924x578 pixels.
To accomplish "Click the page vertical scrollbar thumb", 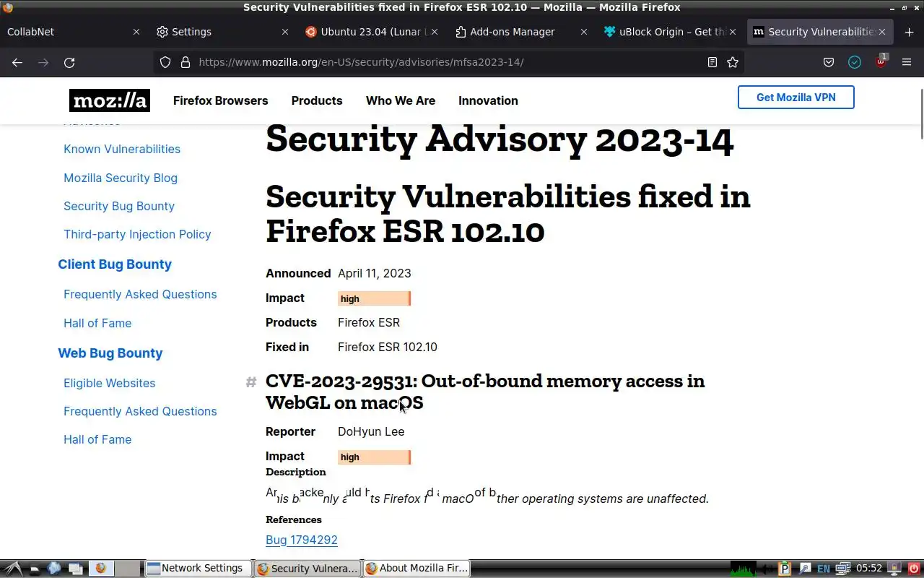I will point(920,114).
